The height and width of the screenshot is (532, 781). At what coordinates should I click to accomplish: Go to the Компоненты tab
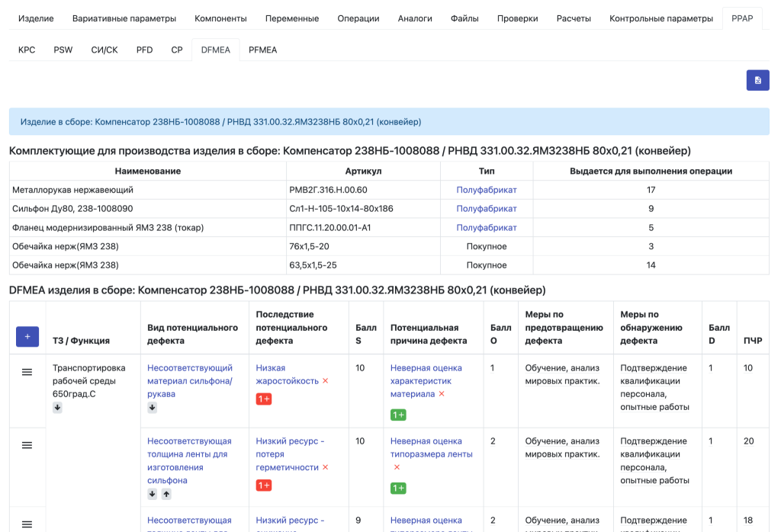point(220,18)
